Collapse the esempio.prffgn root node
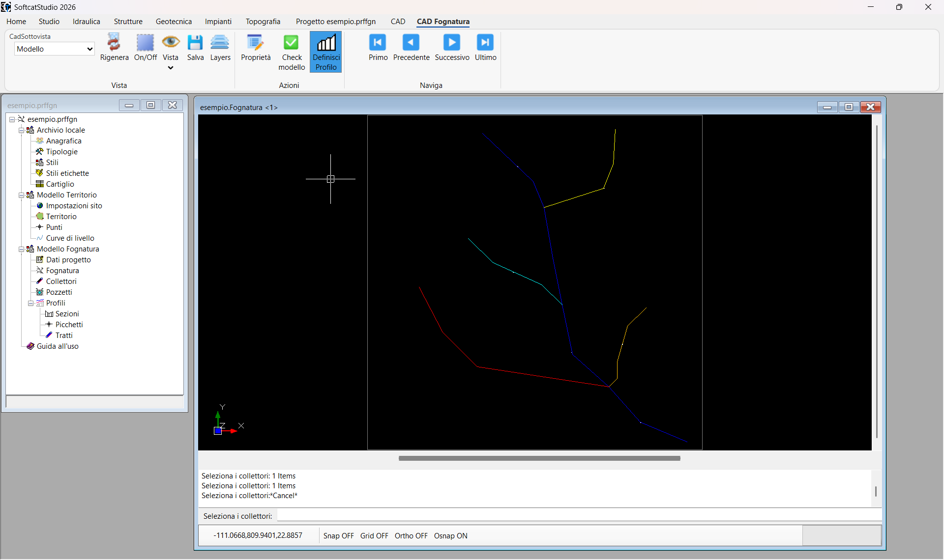944x560 pixels. tap(12, 119)
